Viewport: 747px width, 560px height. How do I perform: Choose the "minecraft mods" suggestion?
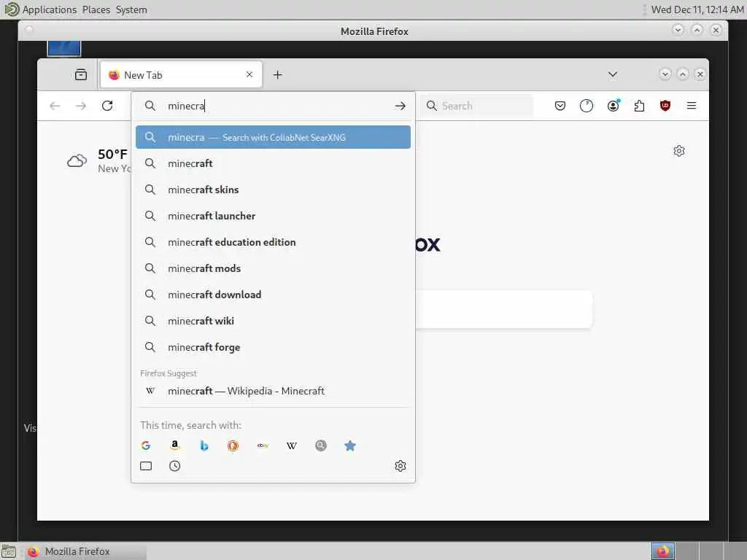[x=273, y=268]
